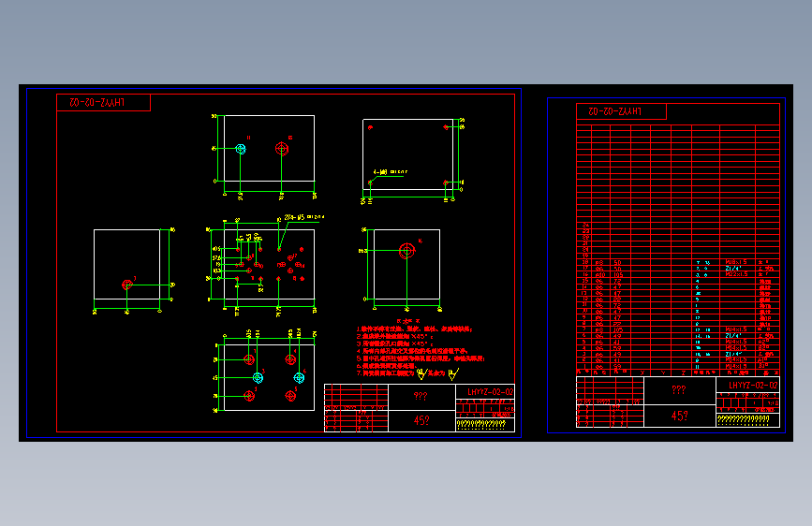Select technical note line 4
812x526 pixels.
click(412, 351)
